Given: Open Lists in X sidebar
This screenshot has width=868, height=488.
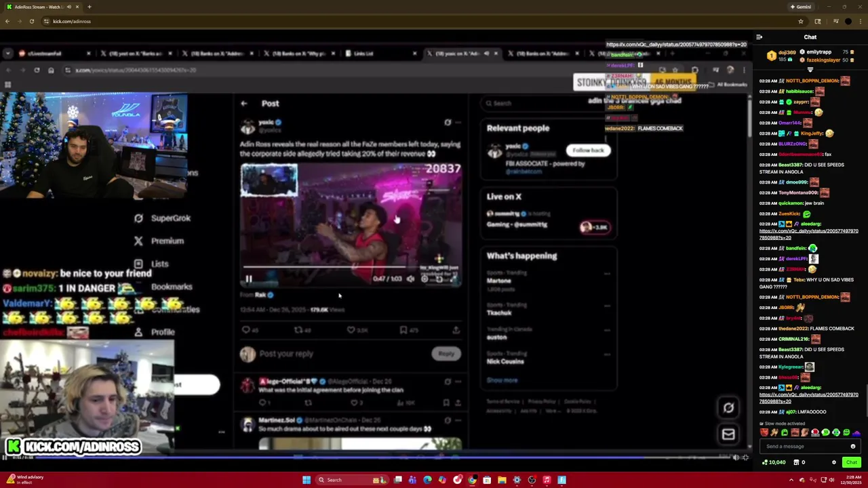Looking at the screenshot, I should [151, 264].
